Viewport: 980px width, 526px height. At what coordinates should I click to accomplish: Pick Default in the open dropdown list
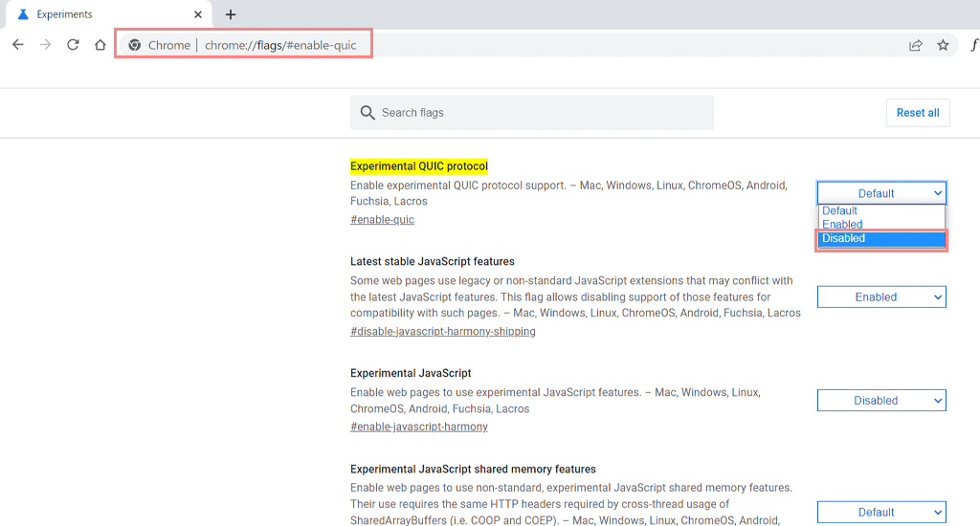coord(880,210)
